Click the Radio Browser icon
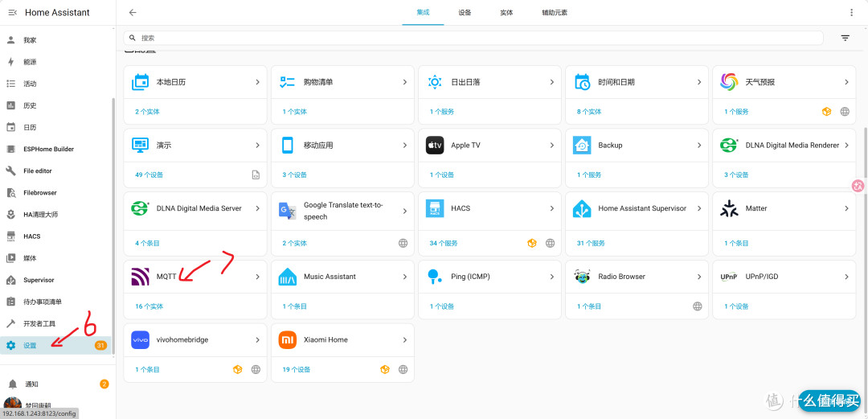The height and width of the screenshot is (419, 868). [x=582, y=277]
